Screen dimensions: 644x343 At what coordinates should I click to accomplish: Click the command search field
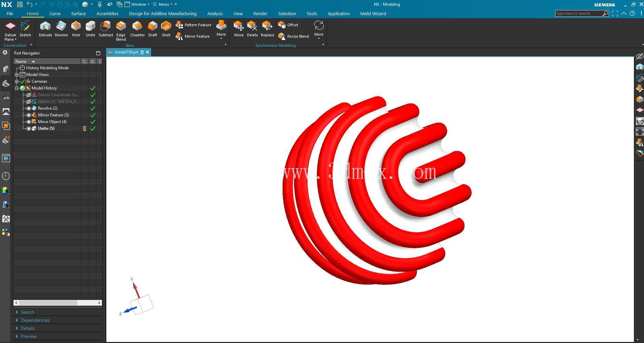[x=578, y=13]
